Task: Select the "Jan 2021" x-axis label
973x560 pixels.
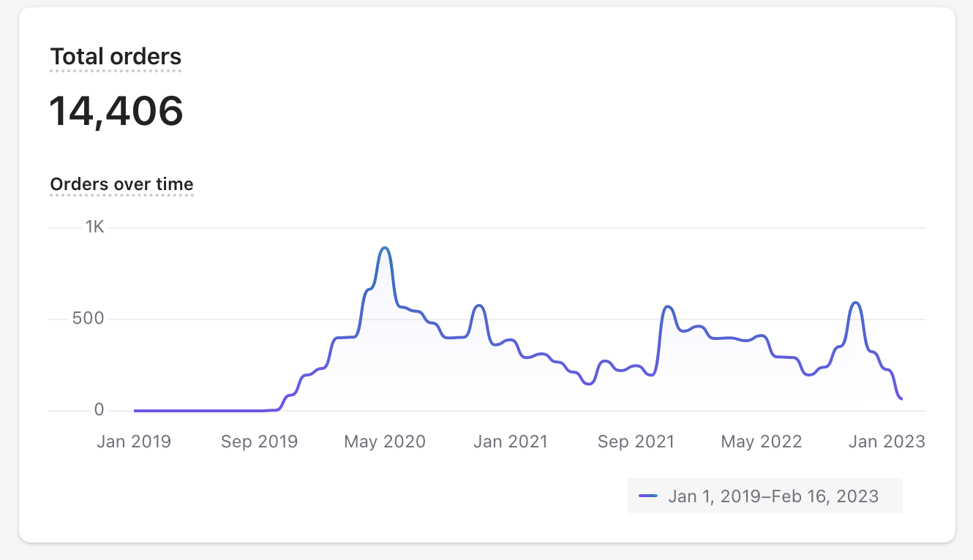Action: [510, 442]
